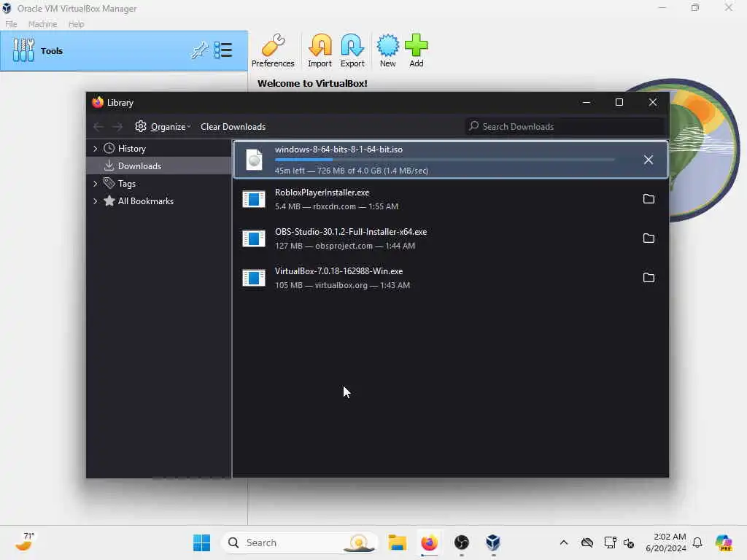Open Copilot preview icon in the taskbar
This screenshot has height=560, width=747.
pyautogui.click(x=724, y=542)
